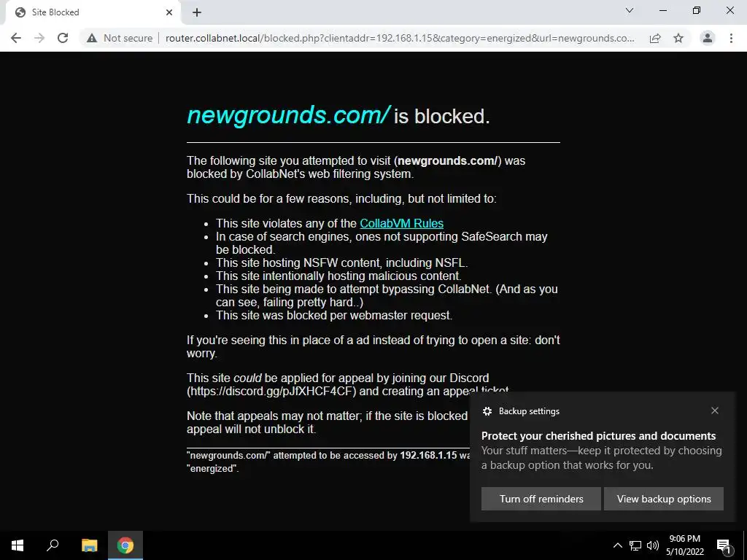Screen dimensions: 747x560
Task: Open network status tray icon
Action: (x=635, y=545)
